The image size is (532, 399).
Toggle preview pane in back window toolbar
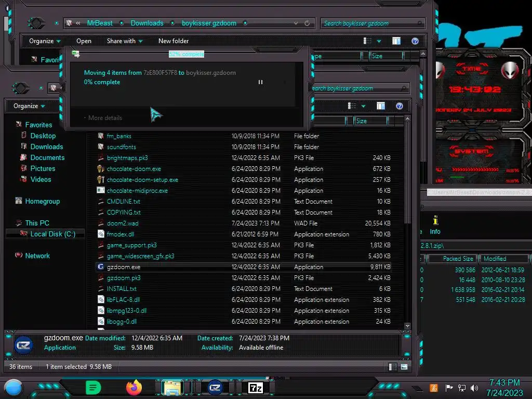point(396,41)
